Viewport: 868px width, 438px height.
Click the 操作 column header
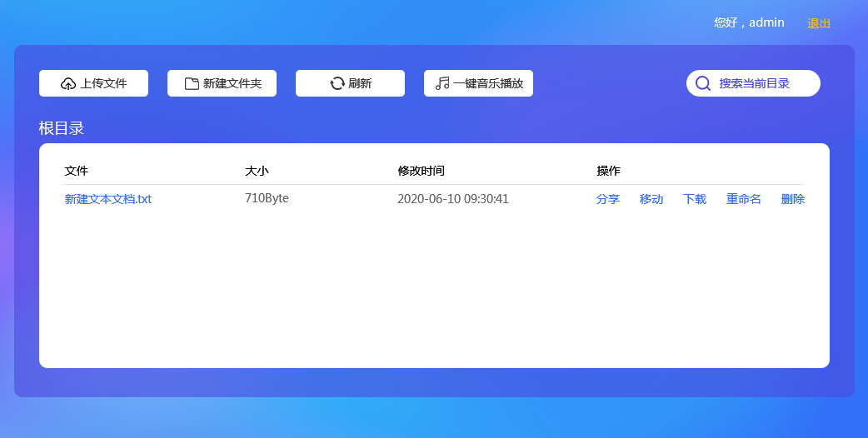pyautogui.click(x=608, y=171)
